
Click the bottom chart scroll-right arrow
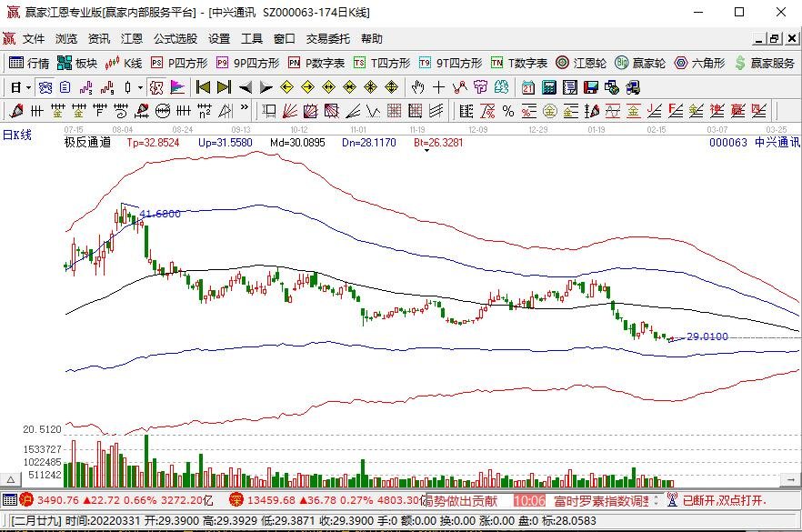[x=791, y=479]
